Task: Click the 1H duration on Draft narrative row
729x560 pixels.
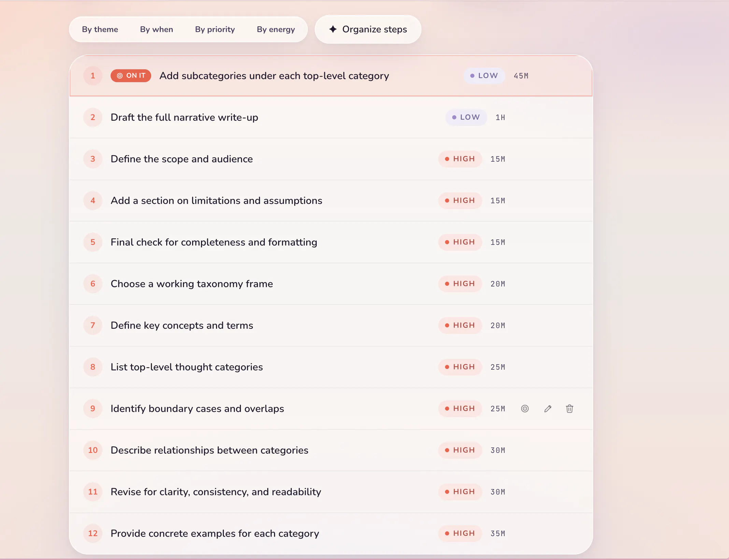Action: pos(500,118)
